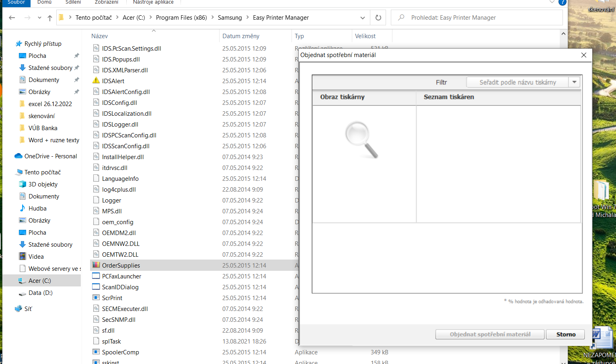Select the IDS.PcScan.Settings.dll file icon
The height and width of the screenshot is (364, 616).
(x=96, y=48)
